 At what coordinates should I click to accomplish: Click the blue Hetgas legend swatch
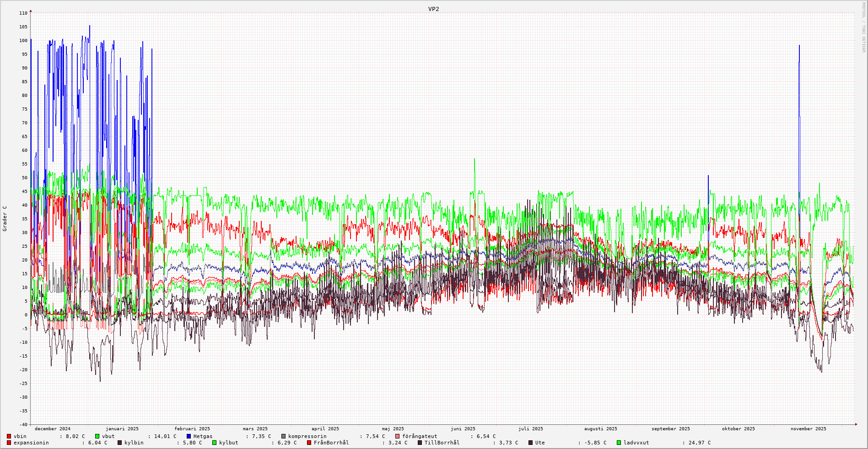(x=189, y=436)
